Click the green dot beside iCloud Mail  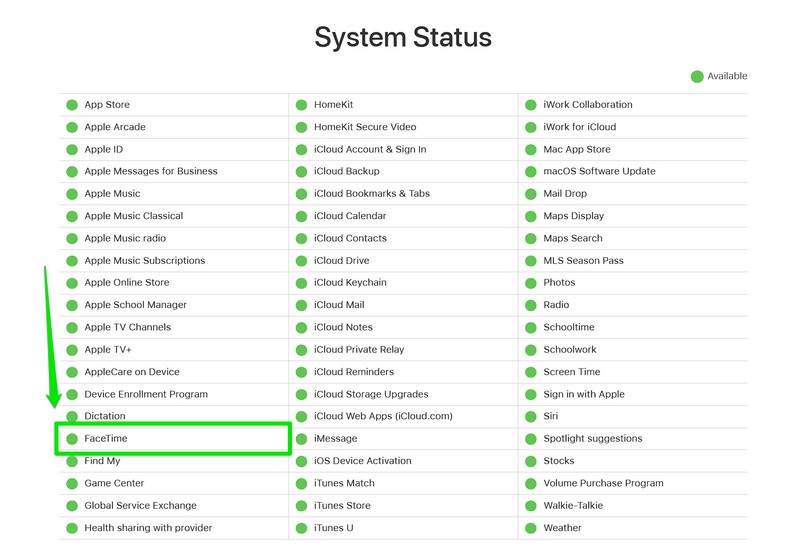[x=301, y=305]
